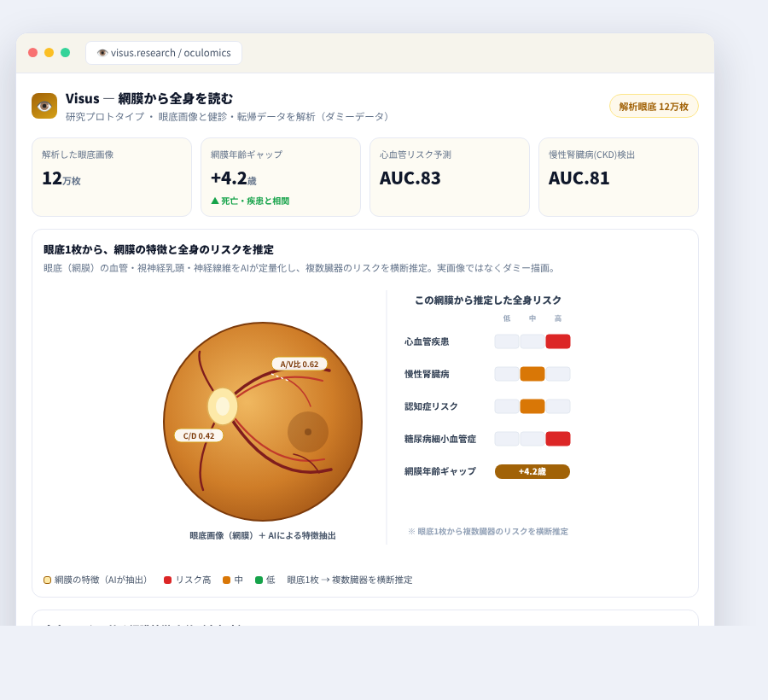
Task: Click the Visus eye logo icon
Action: pyautogui.click(x=44, y=106)
